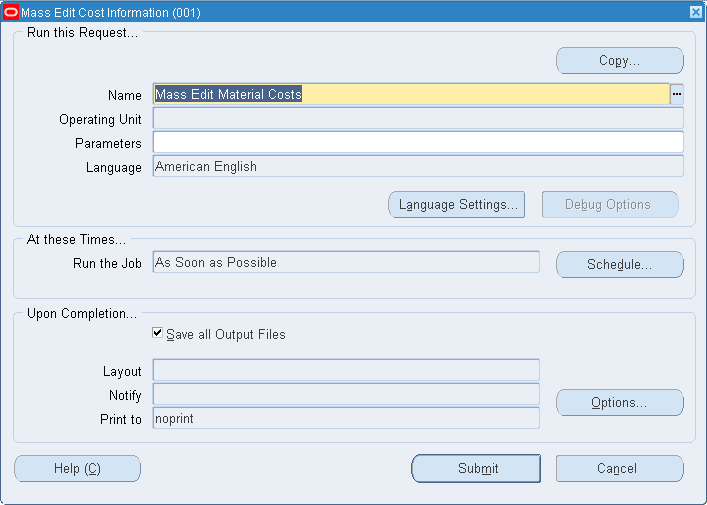Click the Language field showing American English
This screenshot has width=707, height=505.
418,166
